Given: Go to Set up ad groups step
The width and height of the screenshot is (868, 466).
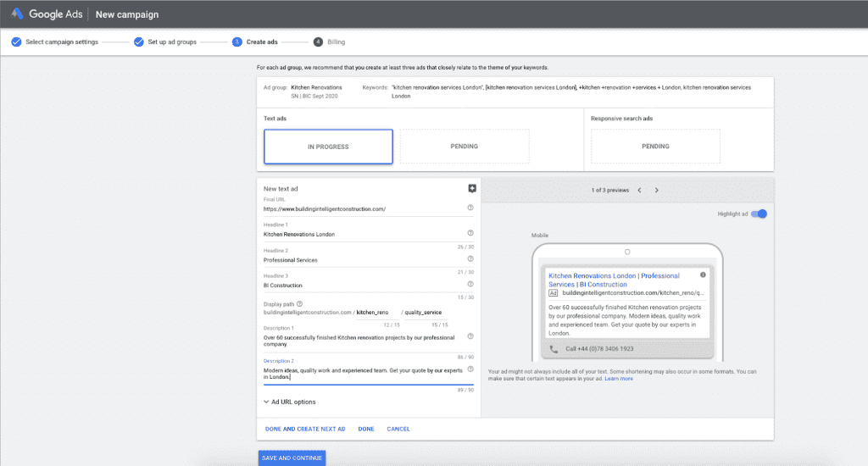Looking at the screenshot, I should pos(172,42).
